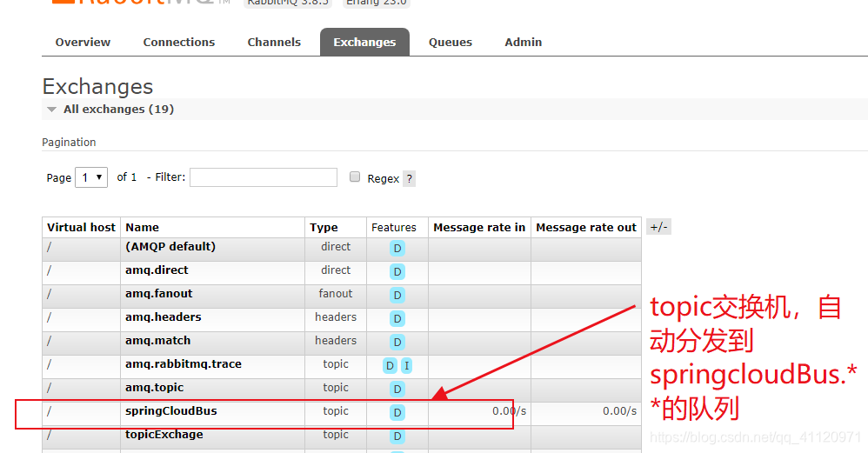868x453 pixels.
Task: Open the amq.fanout exchange
Action: pyautogui.click(x=159, y=294)
